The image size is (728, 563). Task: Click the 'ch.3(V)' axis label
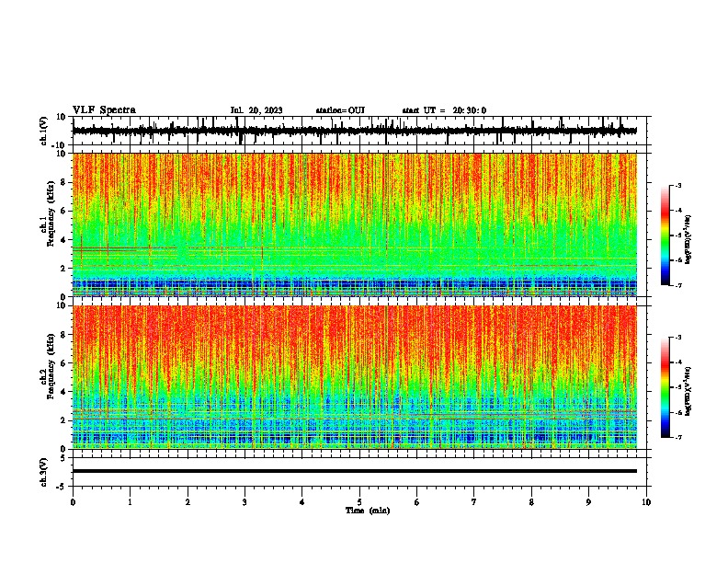[x=44, y=472]
